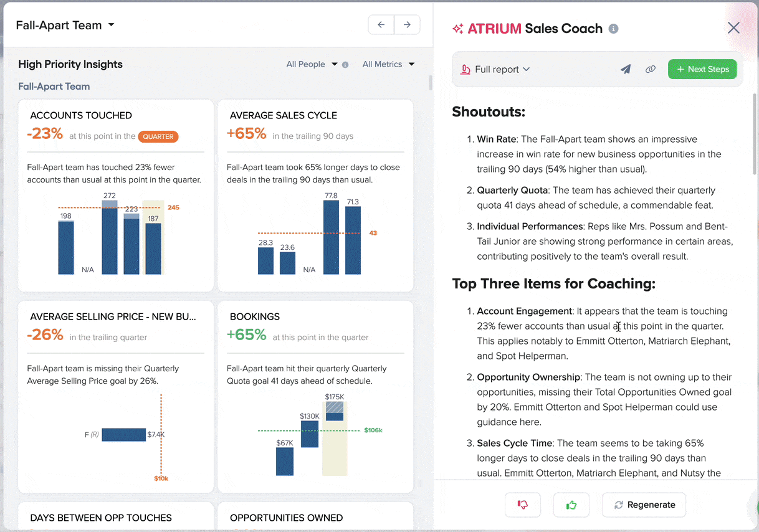Click the Win Rate shoutout label
This screenshot has height=532, width=759.
pos(497,139)
